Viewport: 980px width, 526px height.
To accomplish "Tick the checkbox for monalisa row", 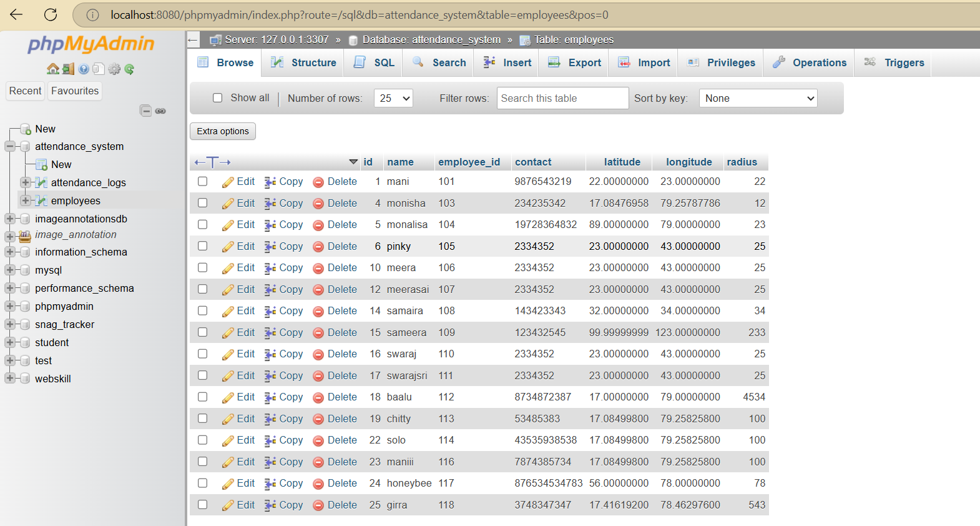I will (x=203, y=224).
